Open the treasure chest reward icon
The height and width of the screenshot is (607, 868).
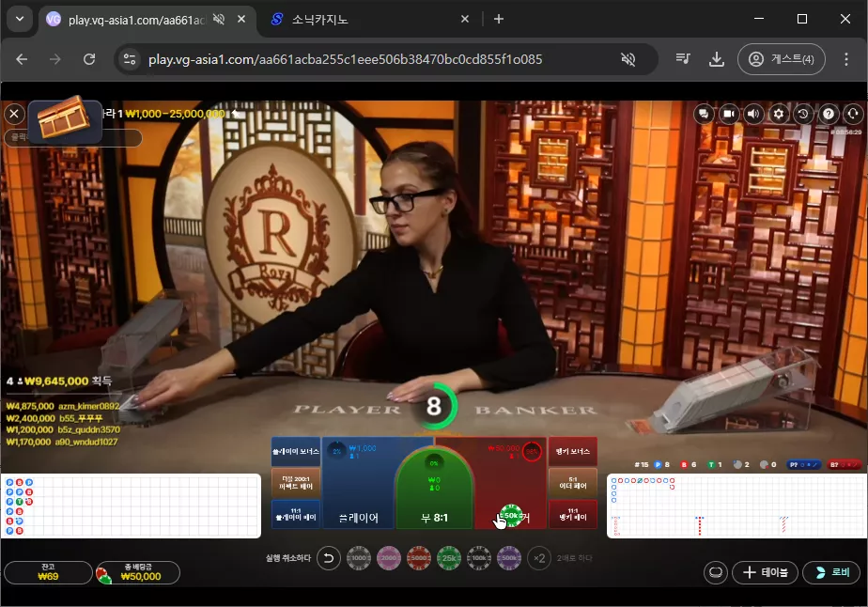click(64, 117)
